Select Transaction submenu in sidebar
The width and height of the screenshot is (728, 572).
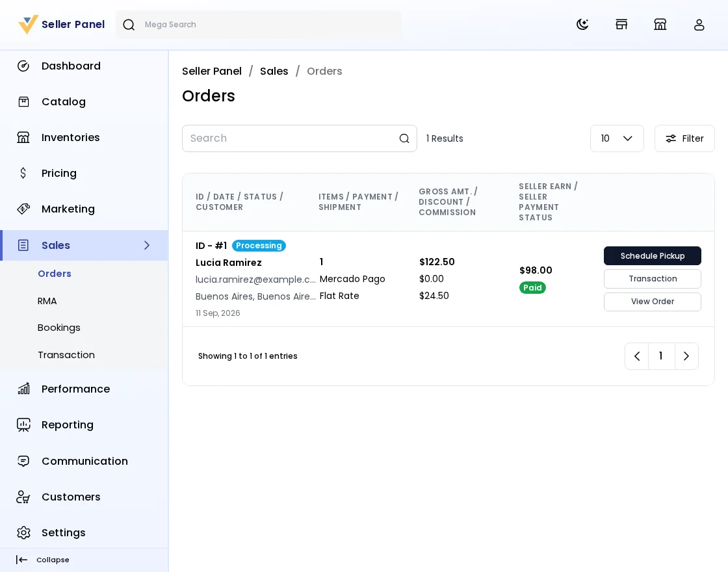pos(66,355)
